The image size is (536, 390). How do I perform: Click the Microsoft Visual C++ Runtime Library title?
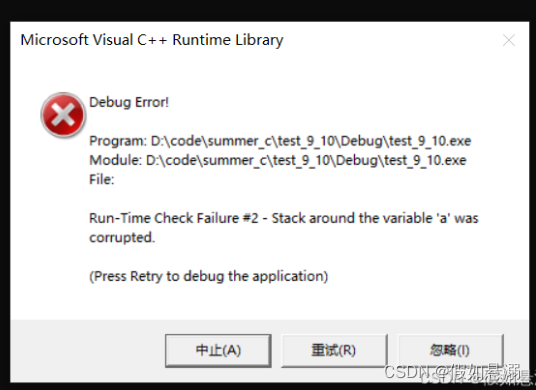click(152, 40)
